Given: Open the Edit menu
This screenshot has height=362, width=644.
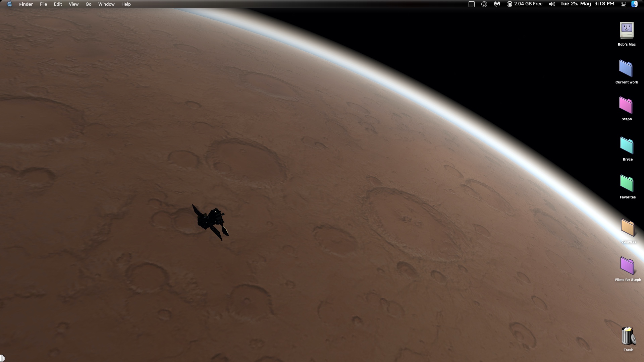Looking at the screenshot, I should tap(58, 4).
